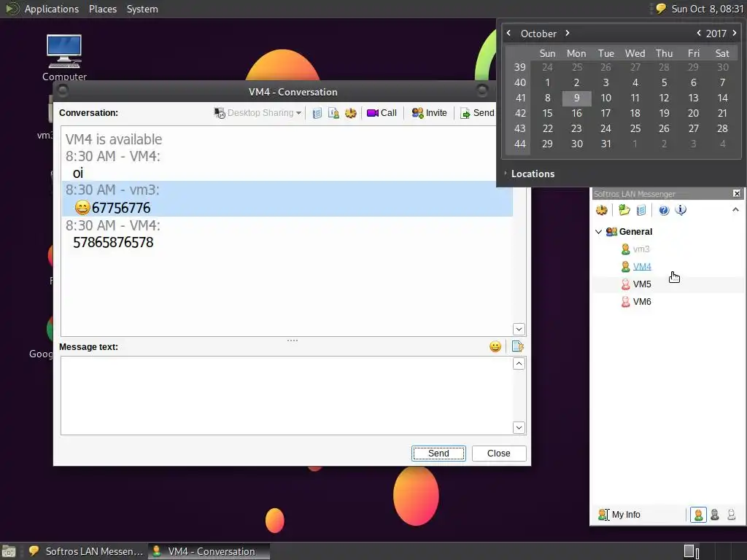The image size is (747, 560).
Task: Open Softros LAN Messenger settings gear icon
Action: [602, 210]
